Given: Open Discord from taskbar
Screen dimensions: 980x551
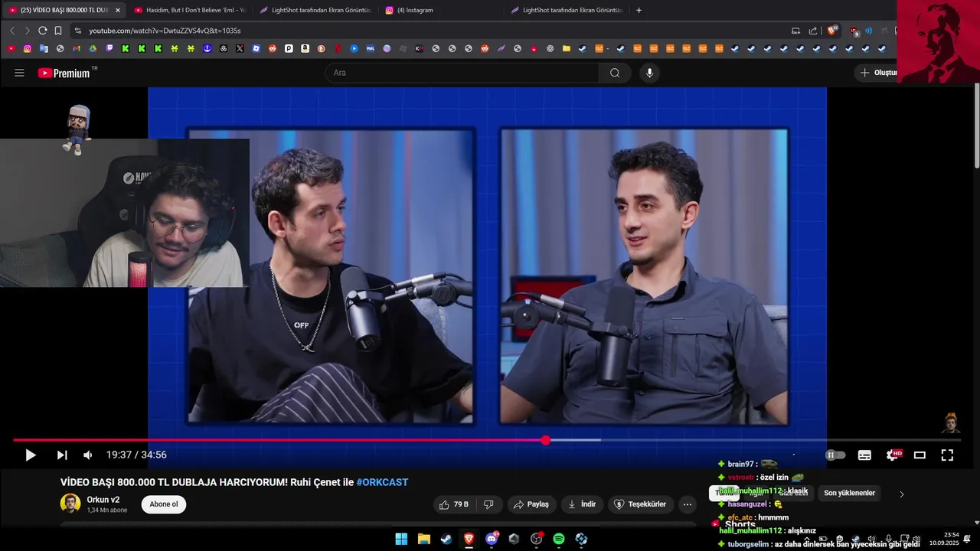Looking at the screenshot, I should coord(492,539).
